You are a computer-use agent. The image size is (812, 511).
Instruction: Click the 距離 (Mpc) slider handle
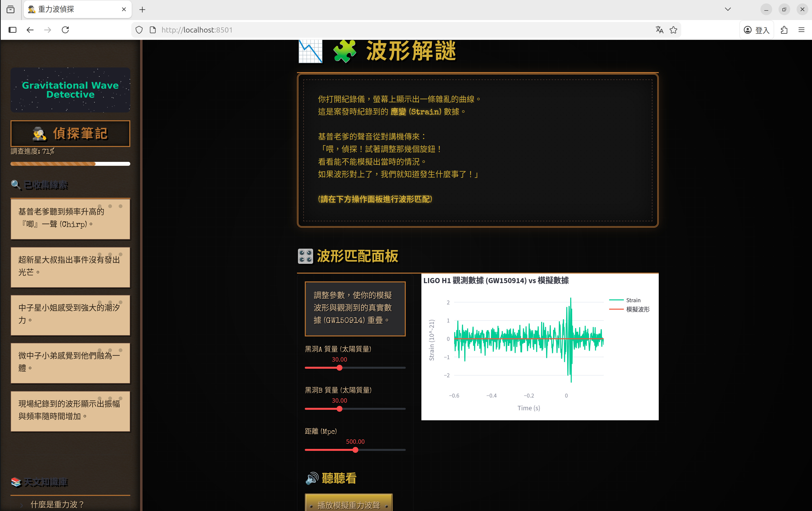click(x=355, y=450)
